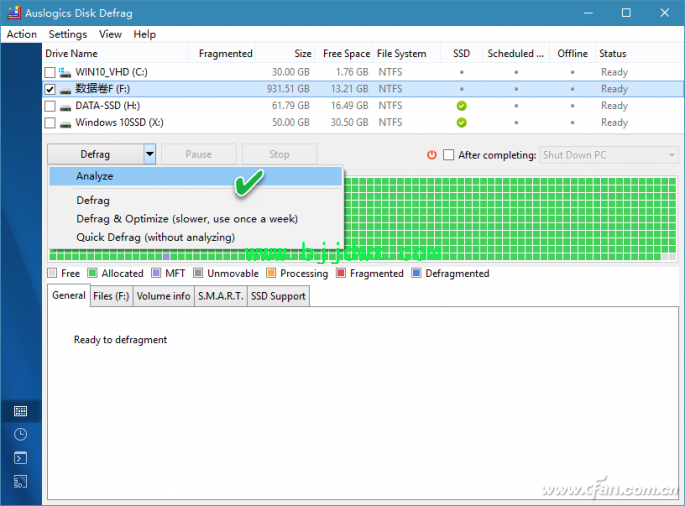
Task: Open the disk map view sidebar icon
Action: pos(21,411)
